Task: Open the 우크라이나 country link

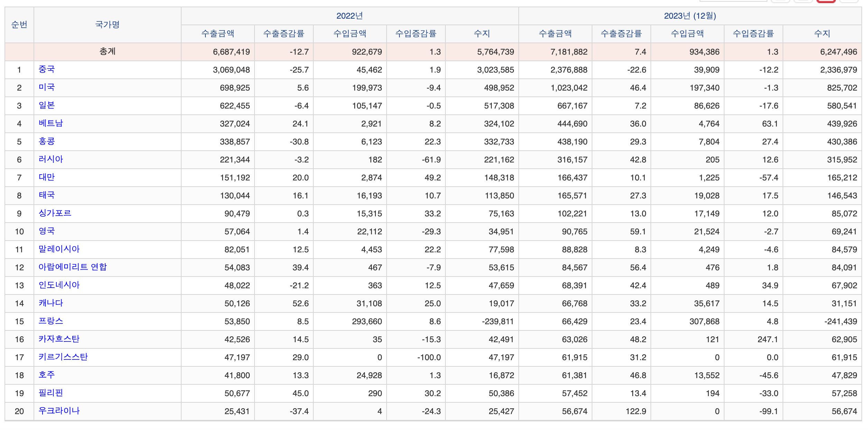Action: (59, 411)
